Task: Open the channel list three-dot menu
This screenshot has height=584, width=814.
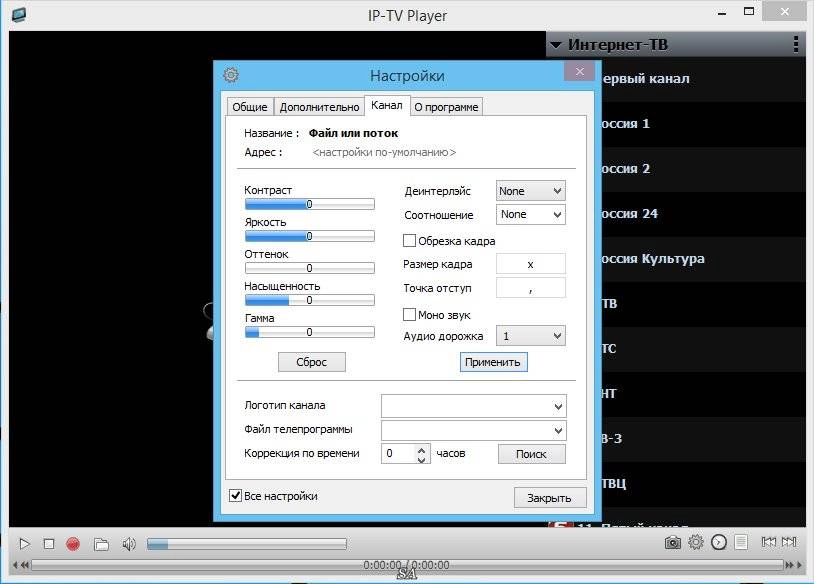Action: point(796,44)
